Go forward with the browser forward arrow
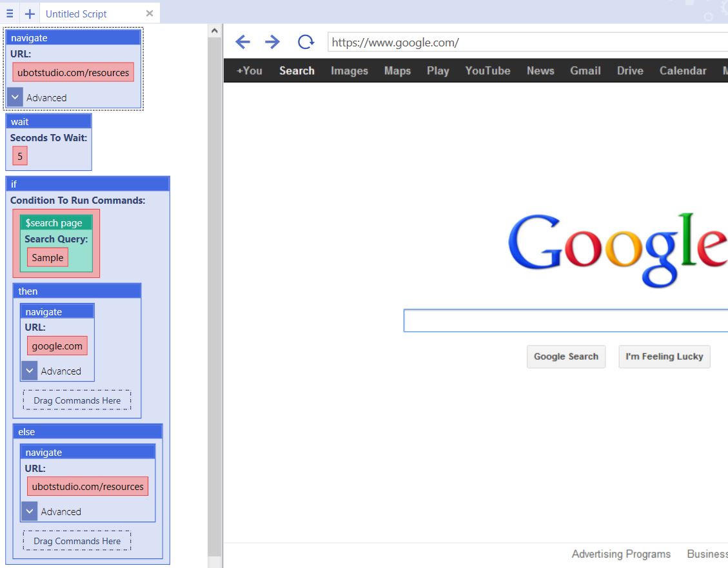 click(x=273, y=42)
